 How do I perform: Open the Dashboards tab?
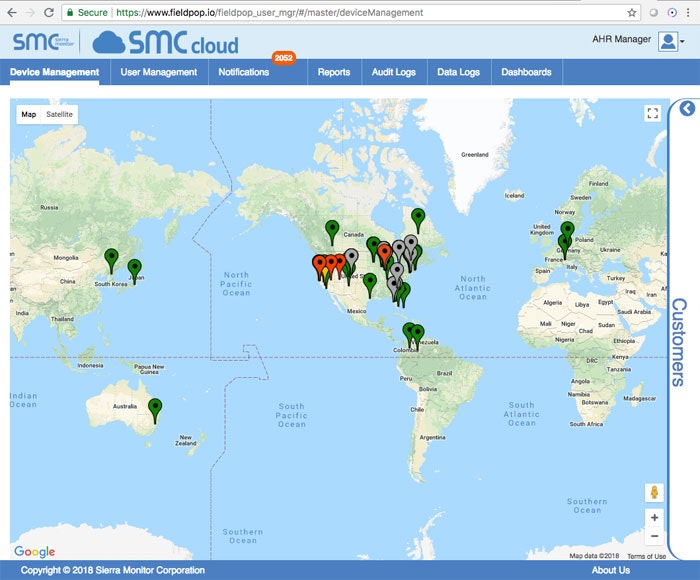click(526, 72)
